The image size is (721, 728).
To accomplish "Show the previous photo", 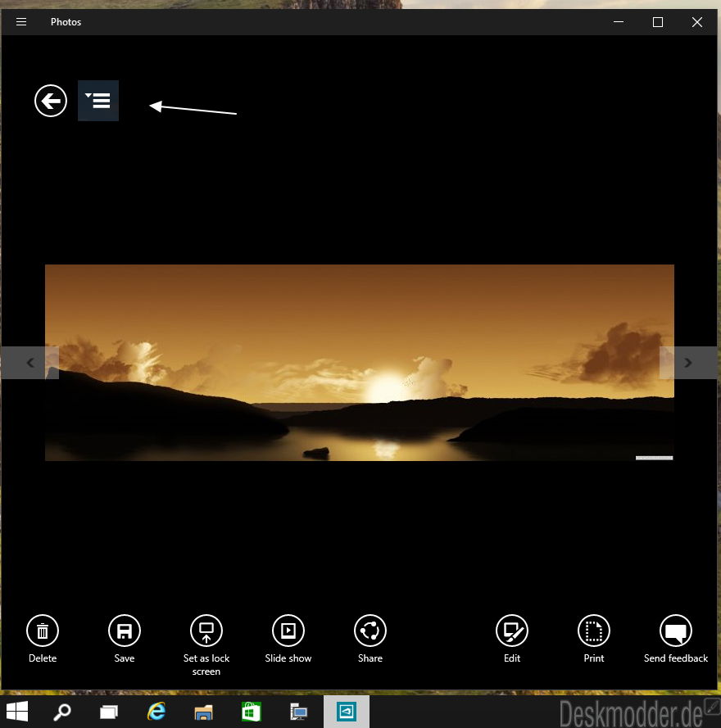I will click(30, 363).
